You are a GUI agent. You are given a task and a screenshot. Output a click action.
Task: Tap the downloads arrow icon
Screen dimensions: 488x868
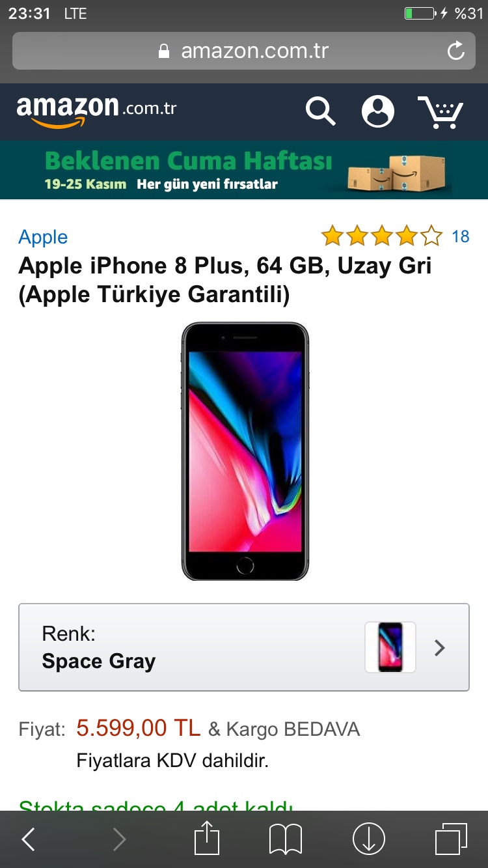(x=369, y=839)
